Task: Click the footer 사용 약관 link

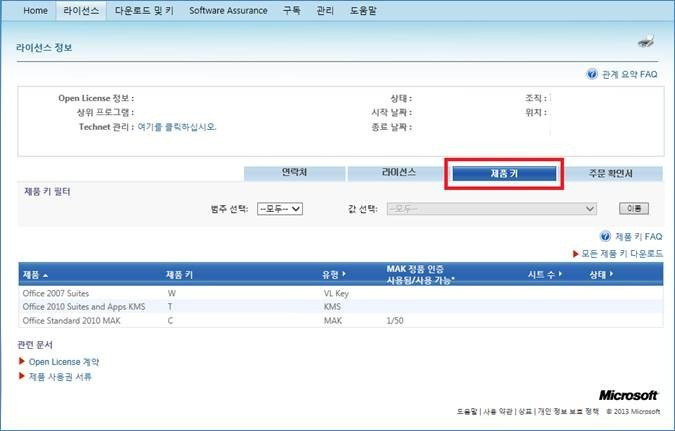Action: pos(497,412)
